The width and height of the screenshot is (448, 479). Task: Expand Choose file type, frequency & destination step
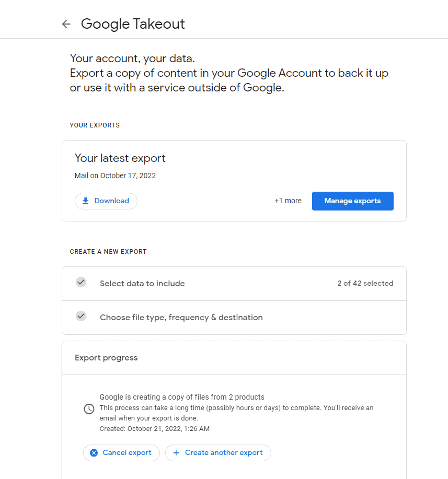click(234, 318)
